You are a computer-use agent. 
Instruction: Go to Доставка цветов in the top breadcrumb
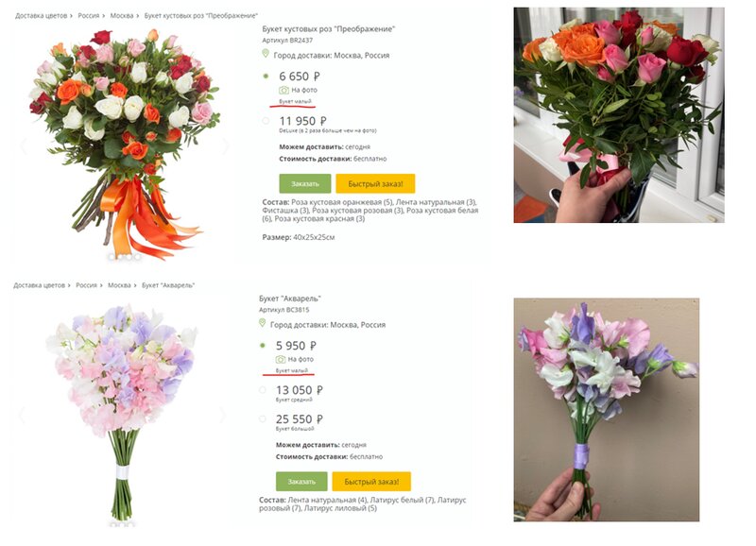[x=41, y=16]
